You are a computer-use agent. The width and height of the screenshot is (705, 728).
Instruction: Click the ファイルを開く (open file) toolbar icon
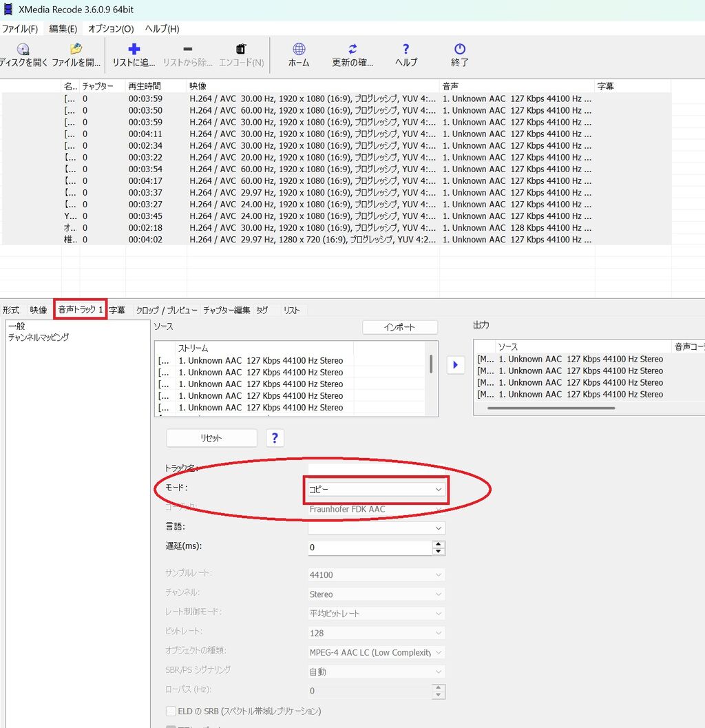coord(76,49)
